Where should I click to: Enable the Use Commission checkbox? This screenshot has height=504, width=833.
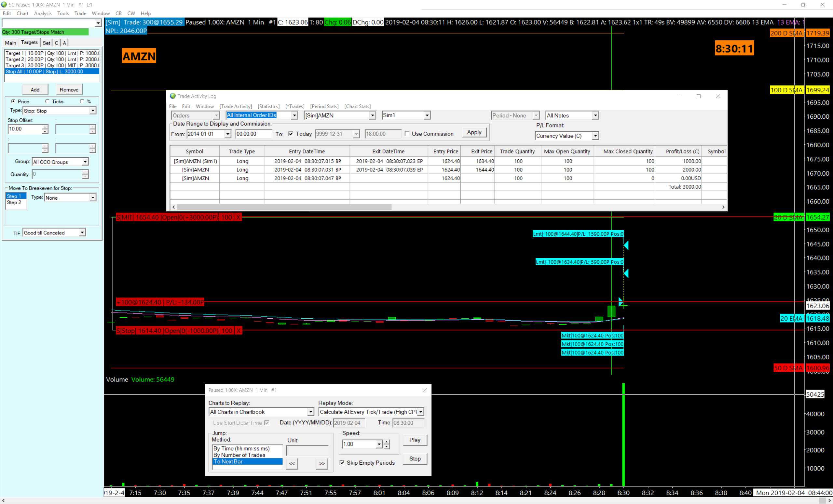coord(407,134)
